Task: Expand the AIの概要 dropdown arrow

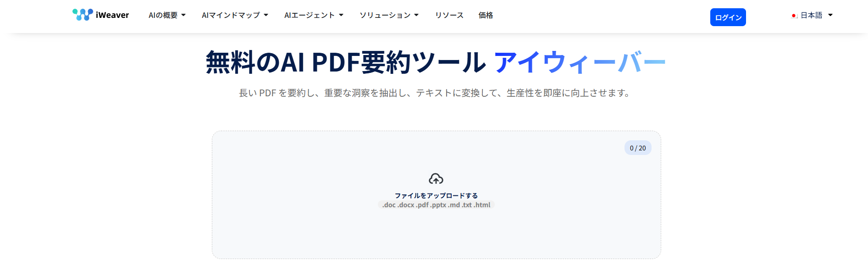Action: [x=183, y=15]
